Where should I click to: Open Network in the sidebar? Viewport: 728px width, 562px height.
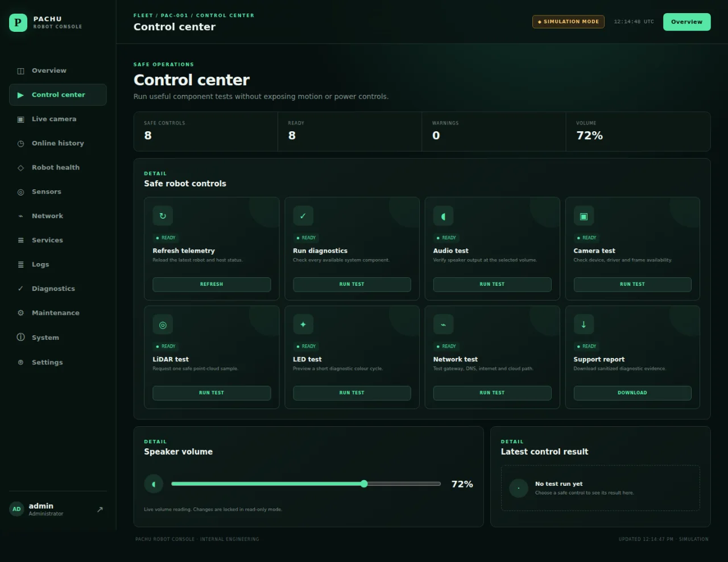click(x=58, y=216)
